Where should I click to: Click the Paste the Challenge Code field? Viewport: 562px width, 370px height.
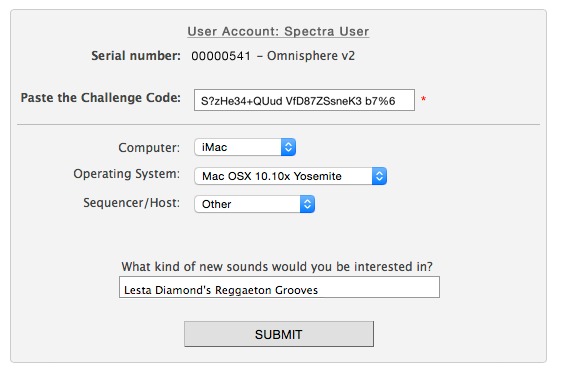pyautogui.click(x=304, y=100)
